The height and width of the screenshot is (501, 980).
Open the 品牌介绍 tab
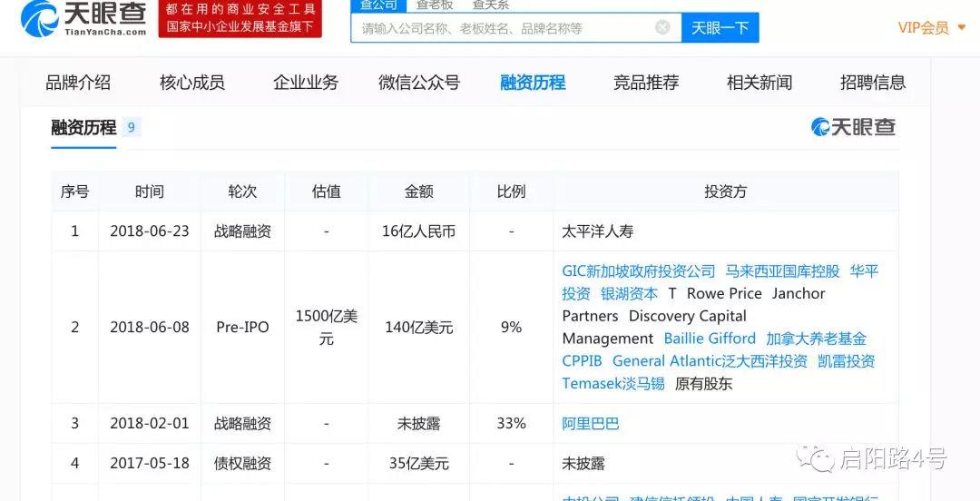tap(78, 82)
